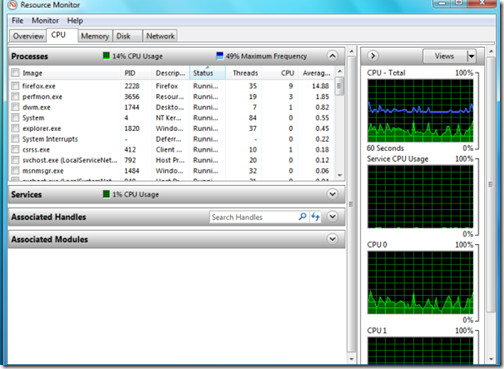Open the Views dropdown arrow
504x369 pixels.
point(471,56)
